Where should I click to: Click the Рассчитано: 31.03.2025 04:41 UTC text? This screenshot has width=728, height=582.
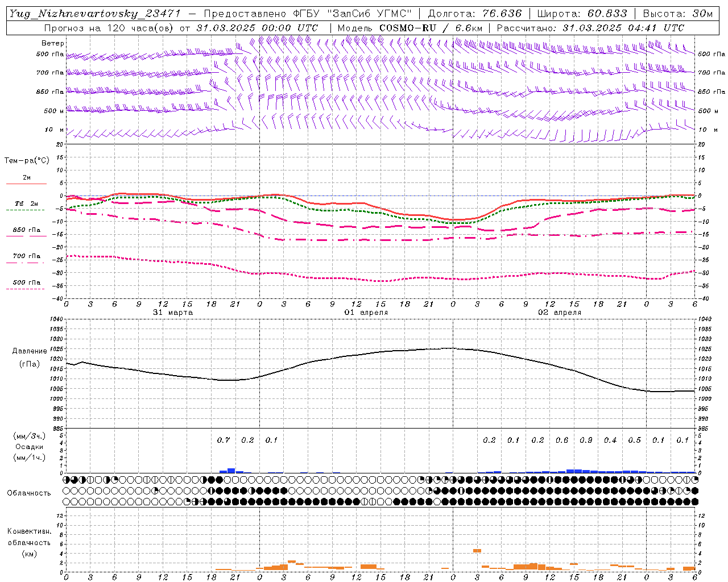tap(590, 28)
